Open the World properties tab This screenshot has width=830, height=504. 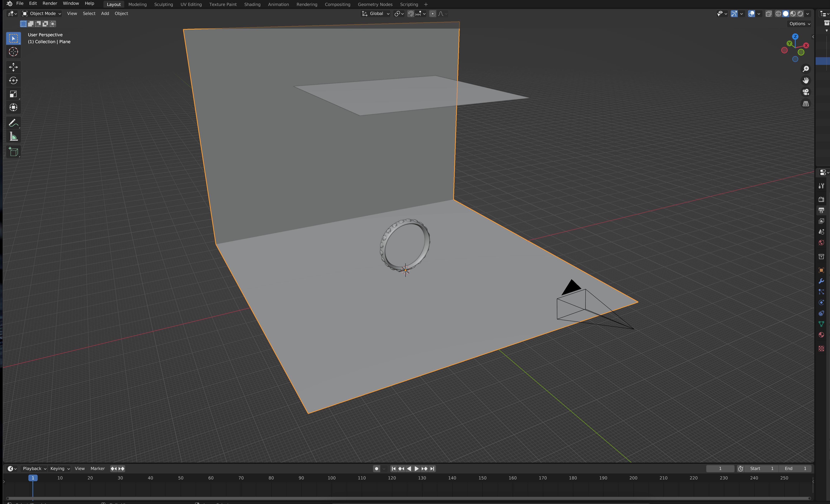point(821,243)
